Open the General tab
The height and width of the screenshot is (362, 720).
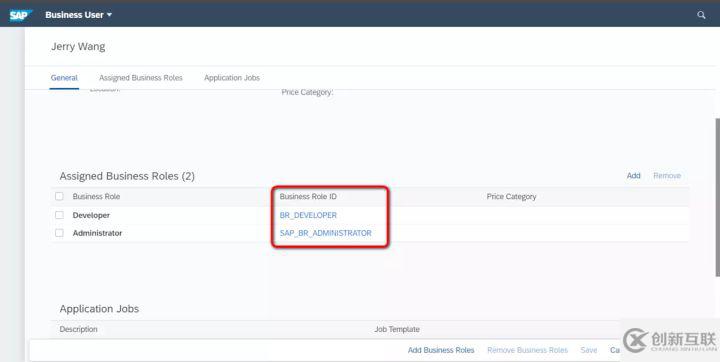64,78
